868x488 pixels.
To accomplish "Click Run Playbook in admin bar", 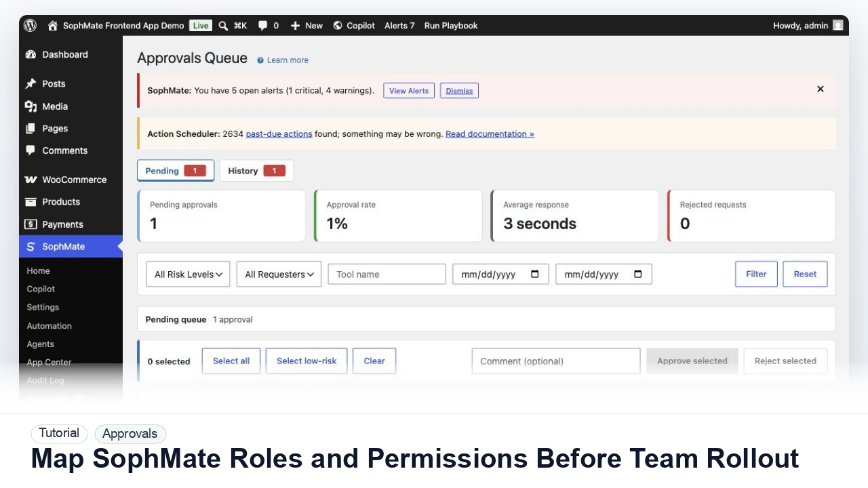I will click(451, 26).
